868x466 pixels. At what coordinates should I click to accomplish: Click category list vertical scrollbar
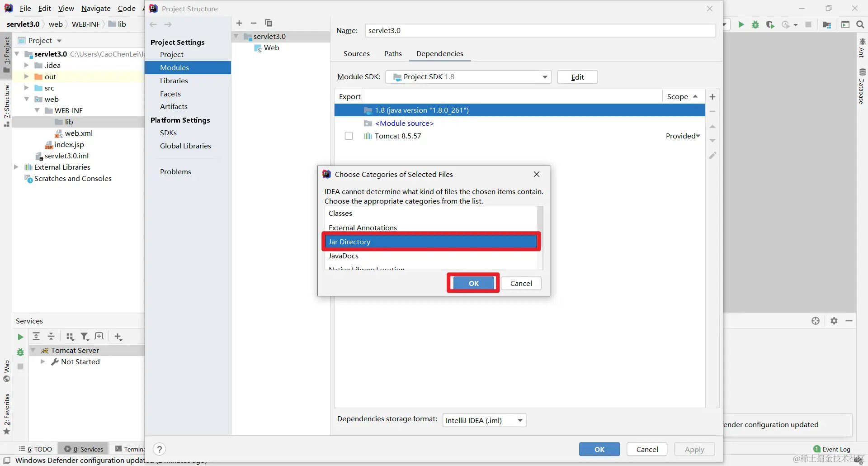(x=540, y=238)
